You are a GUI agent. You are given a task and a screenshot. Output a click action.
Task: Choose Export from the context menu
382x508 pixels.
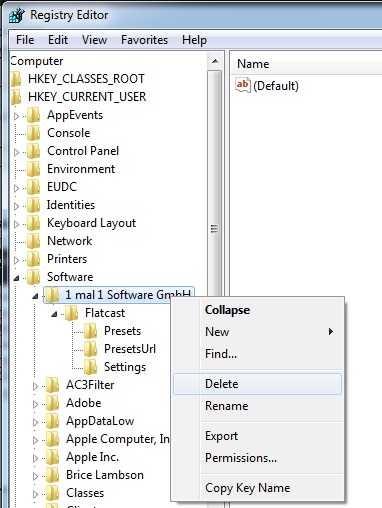(x=257, y=436)
